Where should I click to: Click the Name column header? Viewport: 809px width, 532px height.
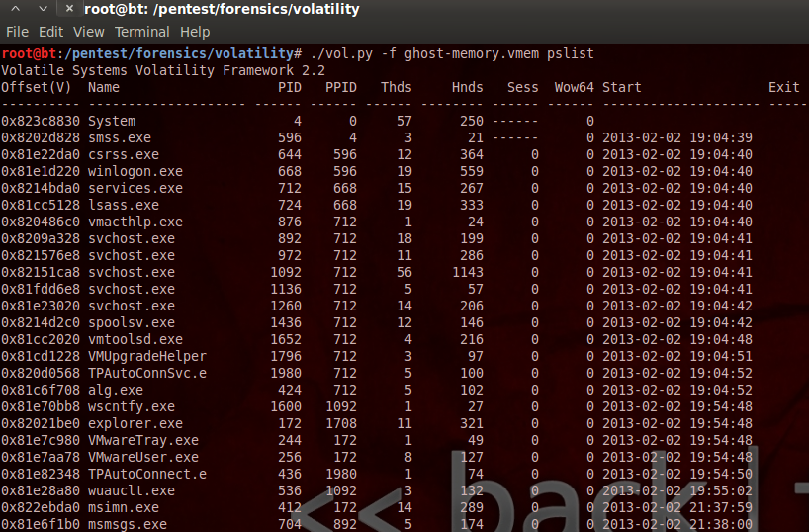(x=104, y=87)
